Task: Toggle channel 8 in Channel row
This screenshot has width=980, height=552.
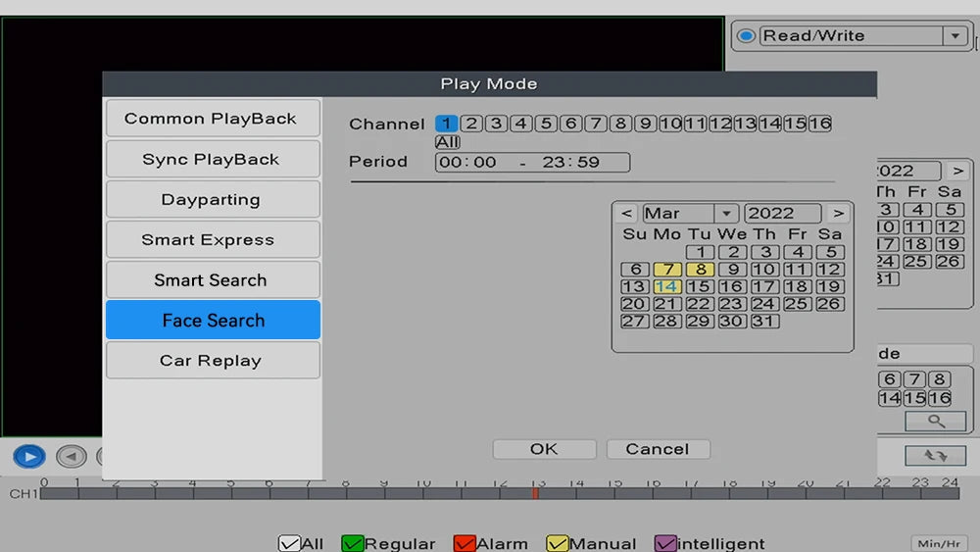Action: [x=620, y=124]
